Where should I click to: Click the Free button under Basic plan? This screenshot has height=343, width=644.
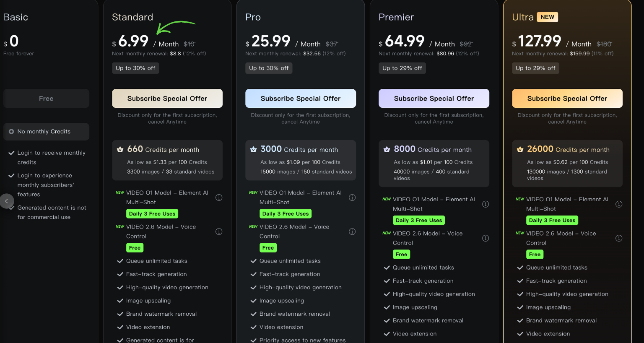point(46,98)
